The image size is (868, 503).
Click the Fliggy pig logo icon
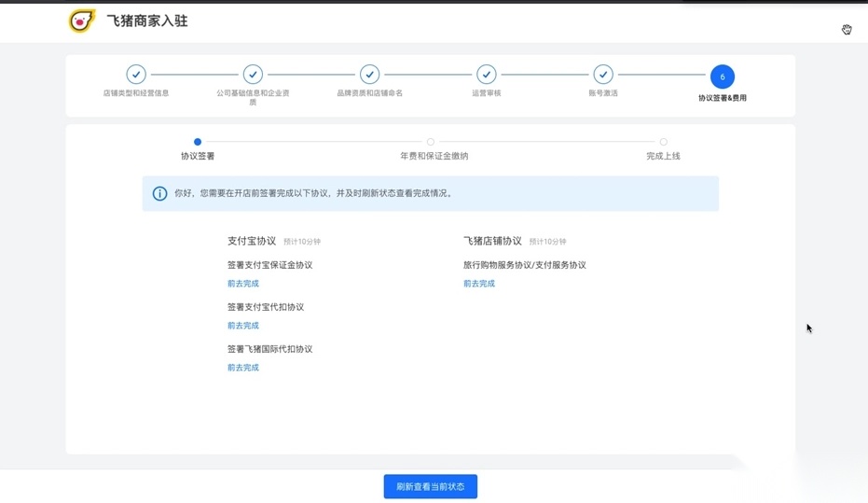click(x=81, y=21)
